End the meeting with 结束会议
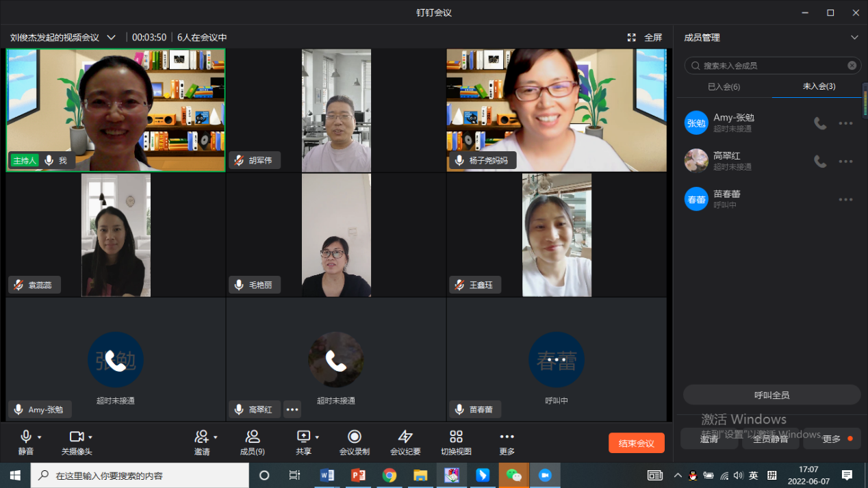The height and width of the screenshot is (488, 868). click(637, 443)
